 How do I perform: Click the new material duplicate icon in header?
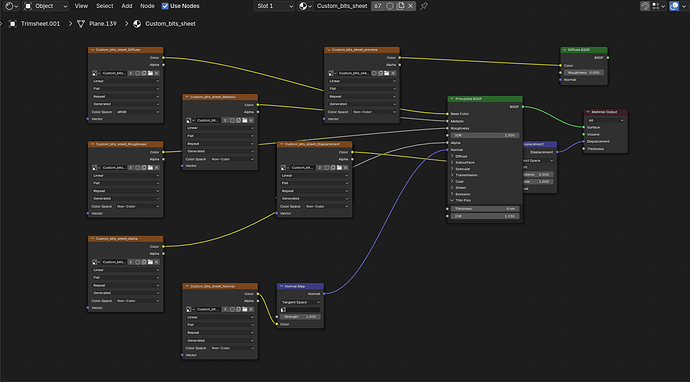pyautogui.click(x=400, y=6)
